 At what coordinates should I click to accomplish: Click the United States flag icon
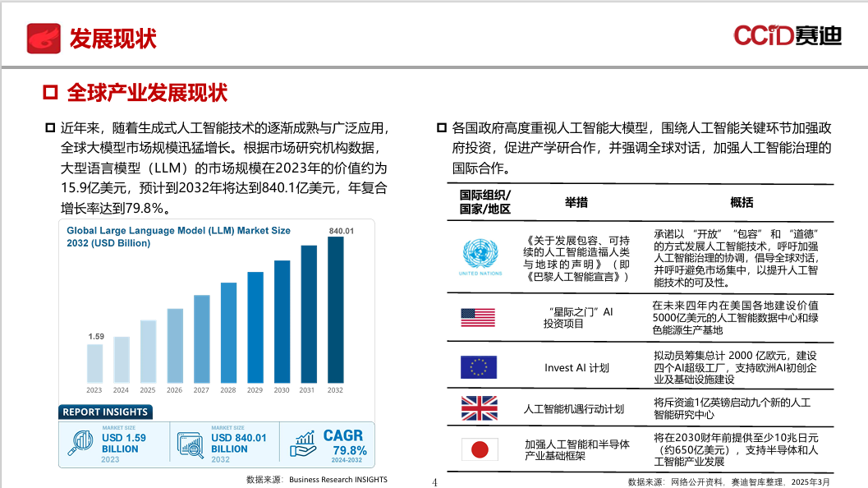[x=478, y=317]
